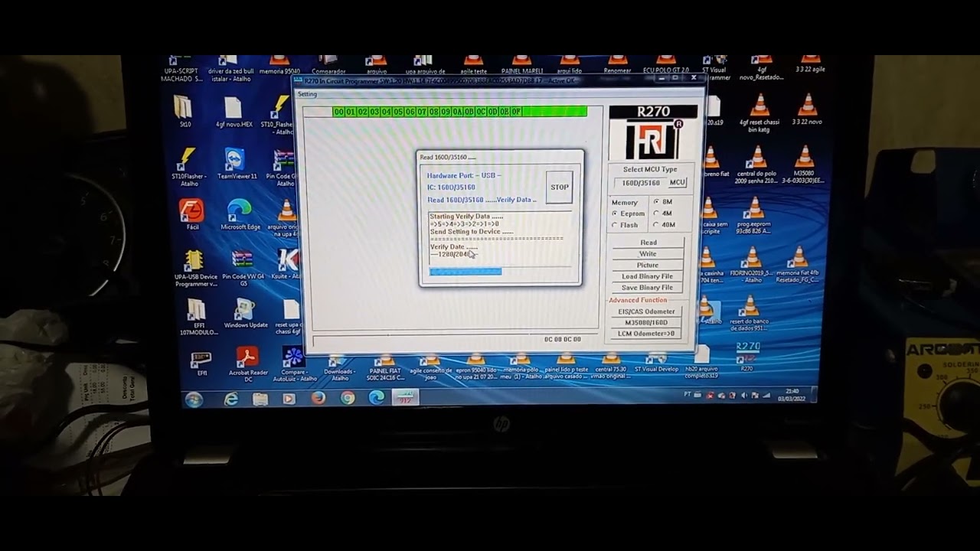This screenshot has width=980, height=551.
Task: Open the R270 desktop shortcut icon
Action: point(747,353)
